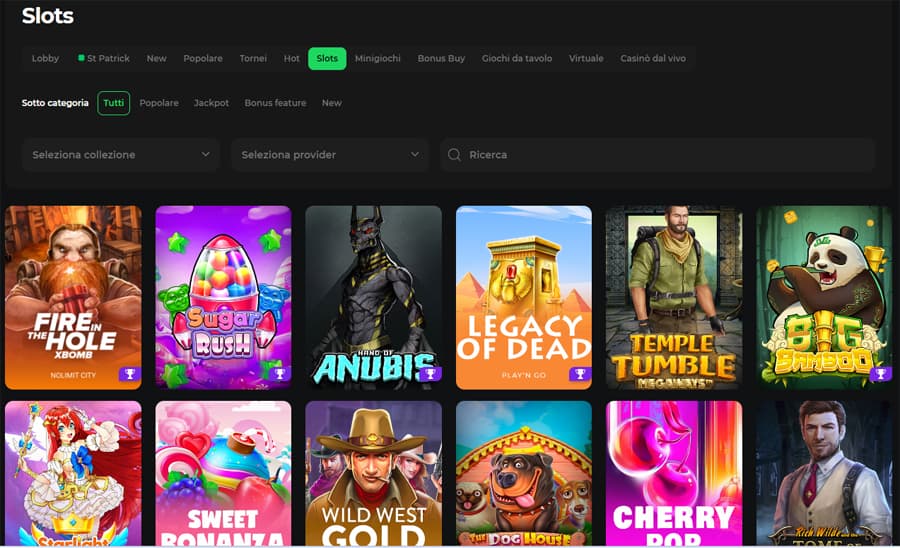Go to the Tornei tab
900x548 pixels.
253,59
